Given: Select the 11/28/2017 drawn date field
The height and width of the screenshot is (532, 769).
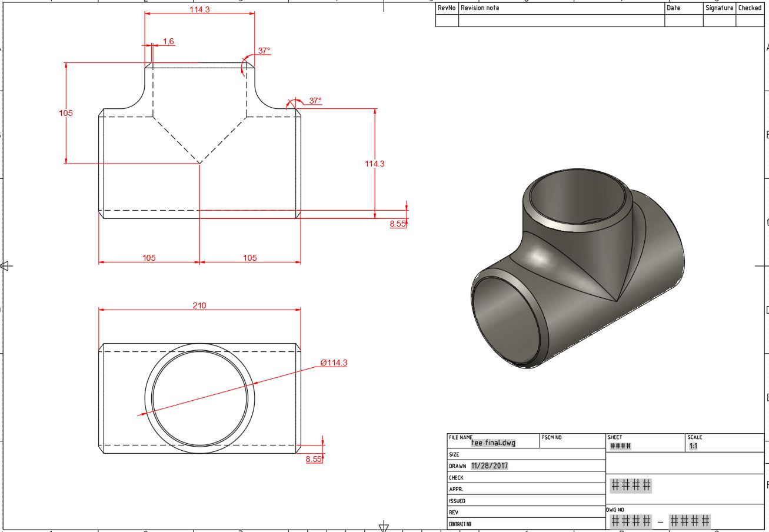Looking at the screenshot, I should coord(490,466).
